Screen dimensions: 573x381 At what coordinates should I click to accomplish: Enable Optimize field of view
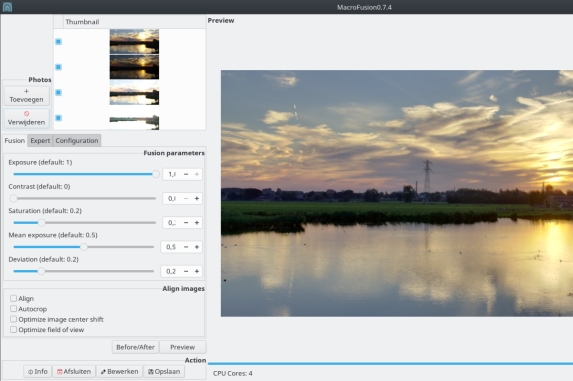click(14, 329)
